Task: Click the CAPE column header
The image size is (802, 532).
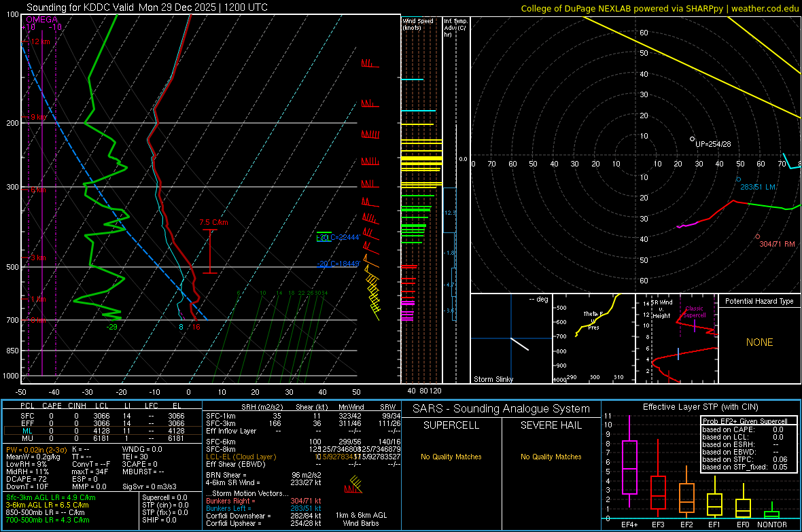Action: click(52, 406)
